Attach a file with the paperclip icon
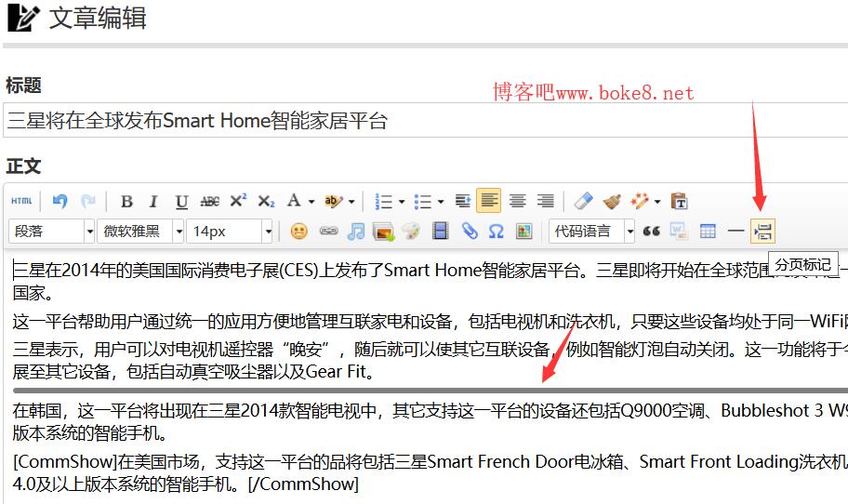This screenshot has height=504, width=848. click(x=469, y=232)
